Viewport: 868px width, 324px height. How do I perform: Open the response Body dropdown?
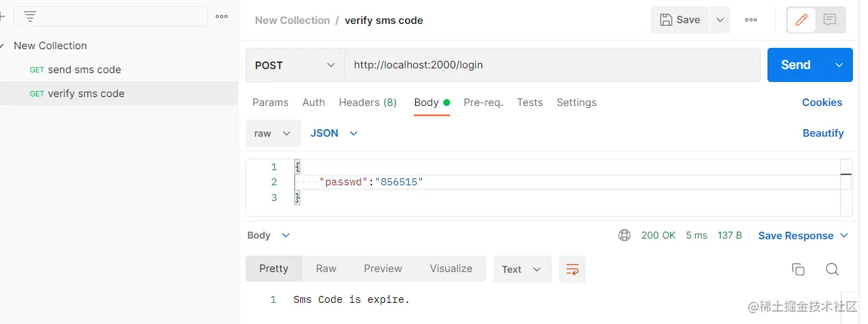(268, 235)
